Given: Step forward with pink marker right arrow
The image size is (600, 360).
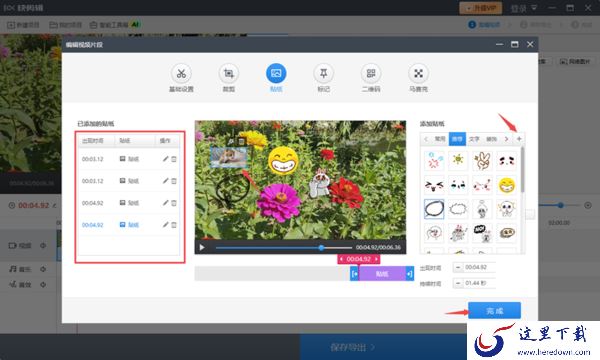Looking at the screenshot, I should point(376,259).
